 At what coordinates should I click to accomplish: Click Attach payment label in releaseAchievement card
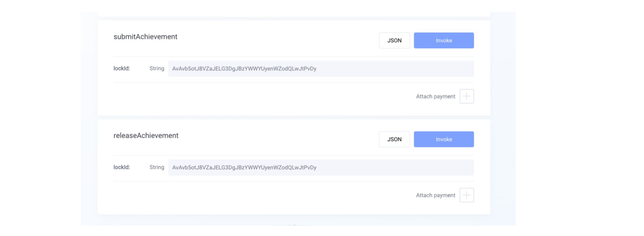(x=436, y=195)
